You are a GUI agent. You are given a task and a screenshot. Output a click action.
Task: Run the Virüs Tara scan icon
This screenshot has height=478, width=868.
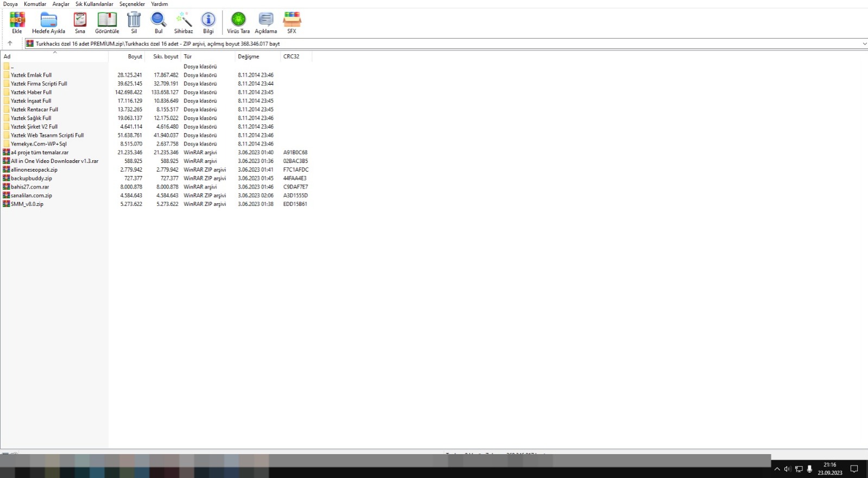pos(238,20)
